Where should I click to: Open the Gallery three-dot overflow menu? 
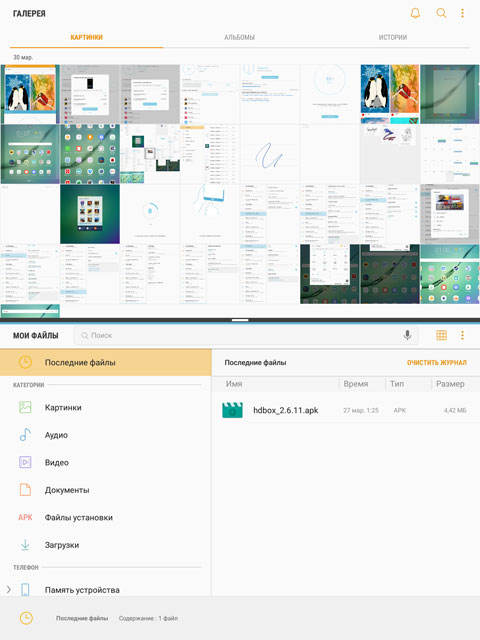point(462,13)
